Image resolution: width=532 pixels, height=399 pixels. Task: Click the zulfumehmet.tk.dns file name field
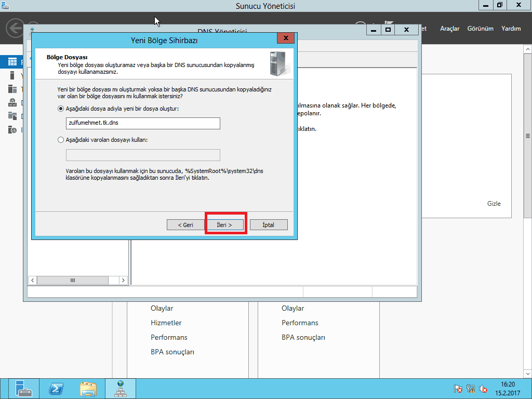pos(143,123)
